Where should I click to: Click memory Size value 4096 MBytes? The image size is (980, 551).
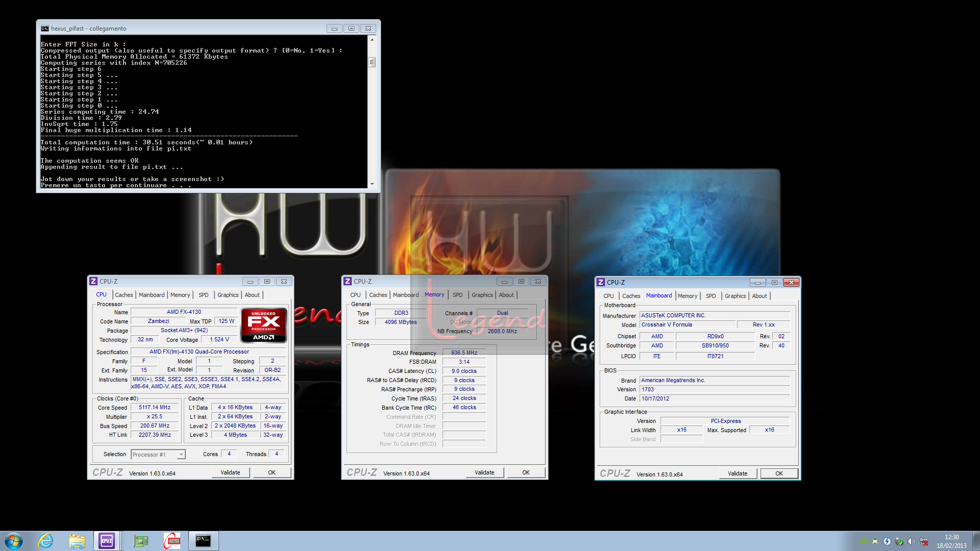point(401,322)
